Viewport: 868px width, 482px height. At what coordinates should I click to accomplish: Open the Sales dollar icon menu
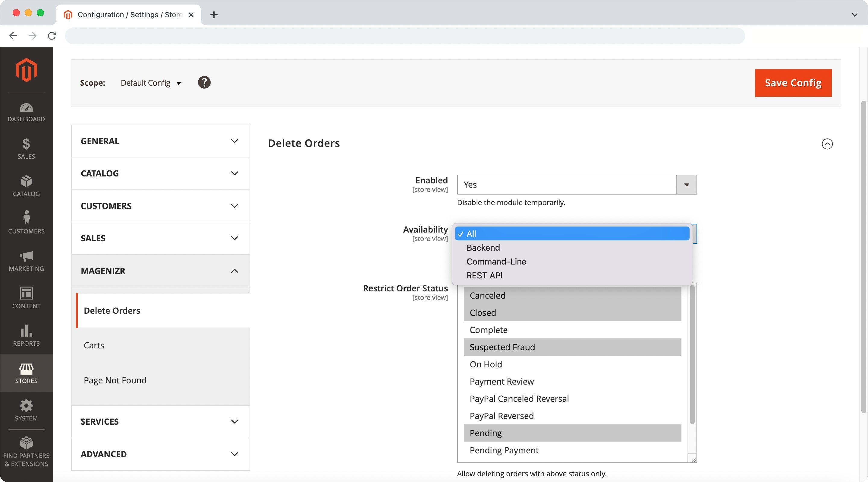click(x=26, y=148)
